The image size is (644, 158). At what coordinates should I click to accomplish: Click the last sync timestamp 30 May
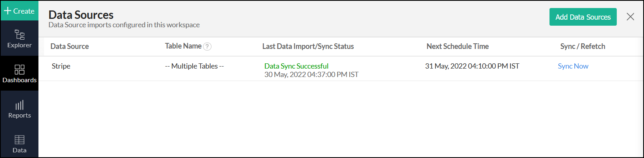pos(311,75)
